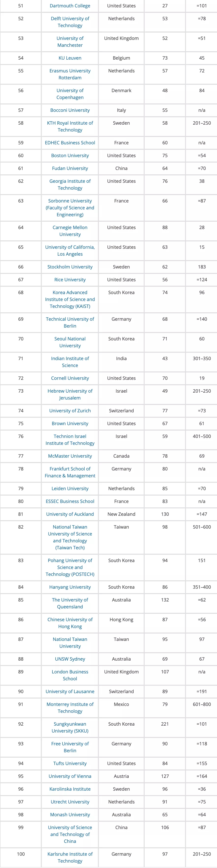Open the University of Auckland link
The image size is (217, 868).
(x=70, y=514)
